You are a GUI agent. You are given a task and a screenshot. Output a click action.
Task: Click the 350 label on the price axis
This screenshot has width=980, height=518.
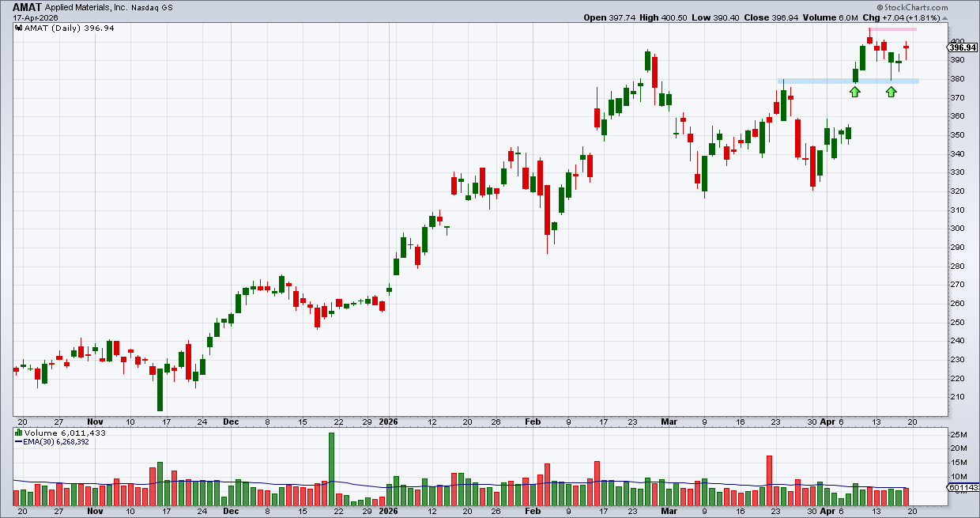(x=956, y=134)
